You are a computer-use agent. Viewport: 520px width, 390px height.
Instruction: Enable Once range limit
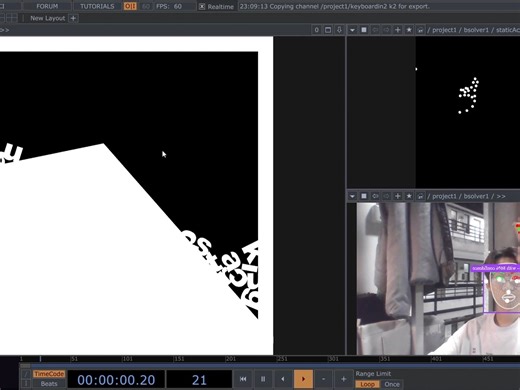(x=392, y=384)
